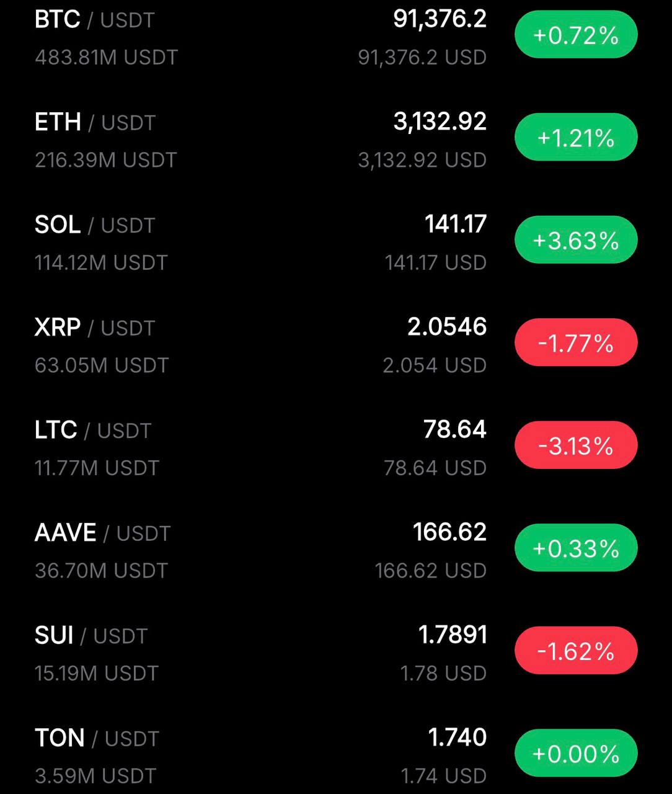Screen dimensions: 672x794
Task: Select the SOL / USDT market row
Action: pos(94,225)
